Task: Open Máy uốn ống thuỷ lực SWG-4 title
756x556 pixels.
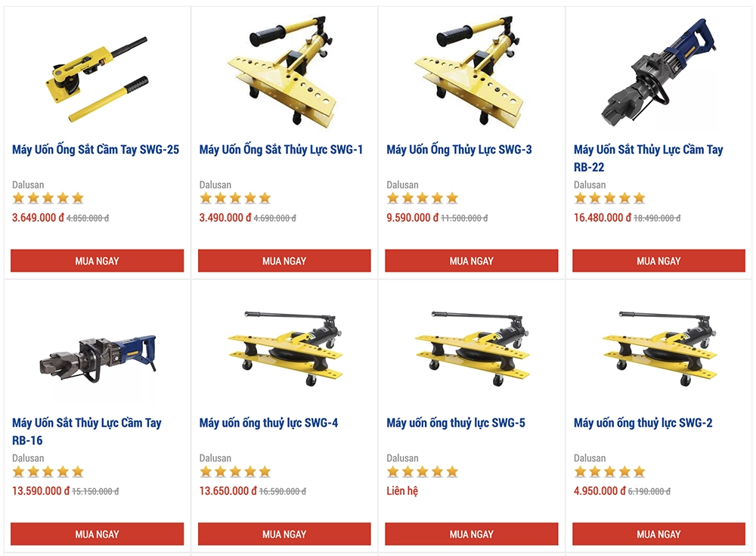Action: [x=268, y=423]
